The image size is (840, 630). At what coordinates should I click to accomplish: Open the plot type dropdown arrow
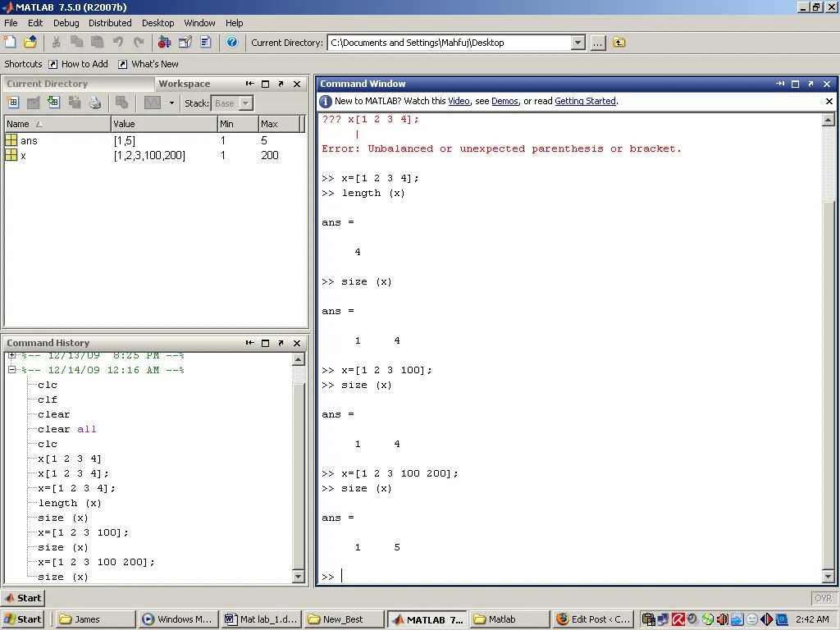point(171,103)
